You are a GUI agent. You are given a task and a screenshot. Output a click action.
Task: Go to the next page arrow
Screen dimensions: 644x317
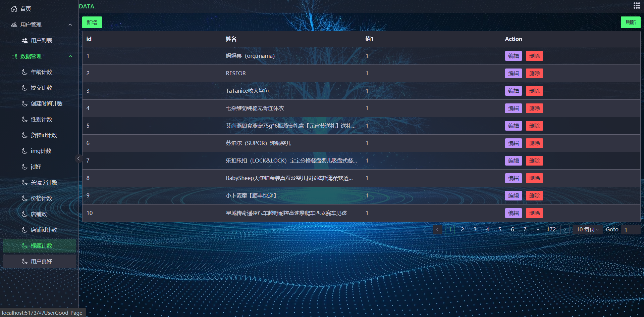coord(565,229)
